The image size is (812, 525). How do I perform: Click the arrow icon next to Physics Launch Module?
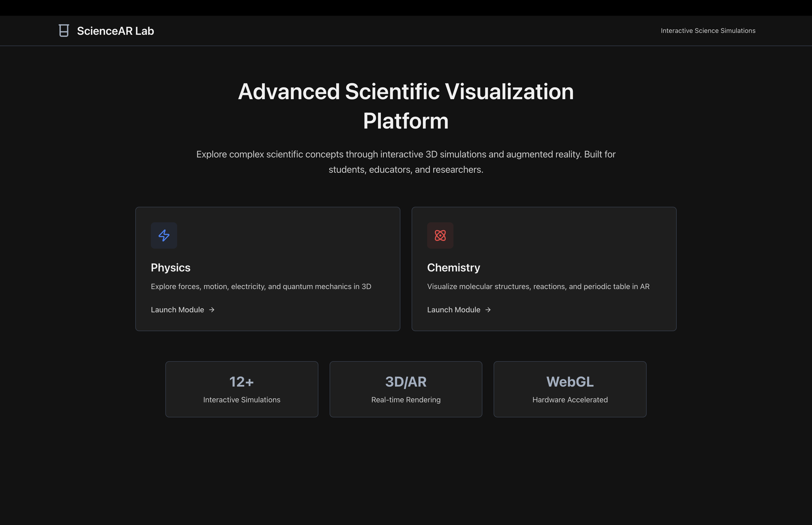pyautogui.click(x=212, y=310)
